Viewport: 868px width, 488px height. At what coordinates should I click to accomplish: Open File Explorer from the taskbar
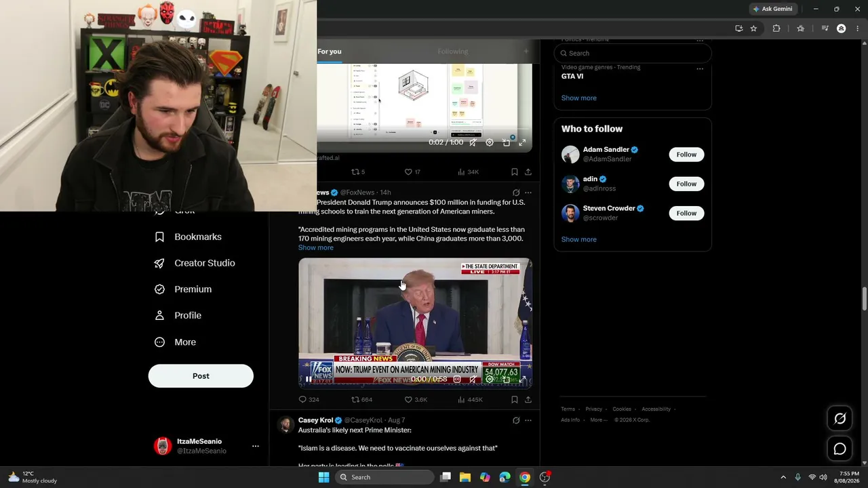pos(465,477)
